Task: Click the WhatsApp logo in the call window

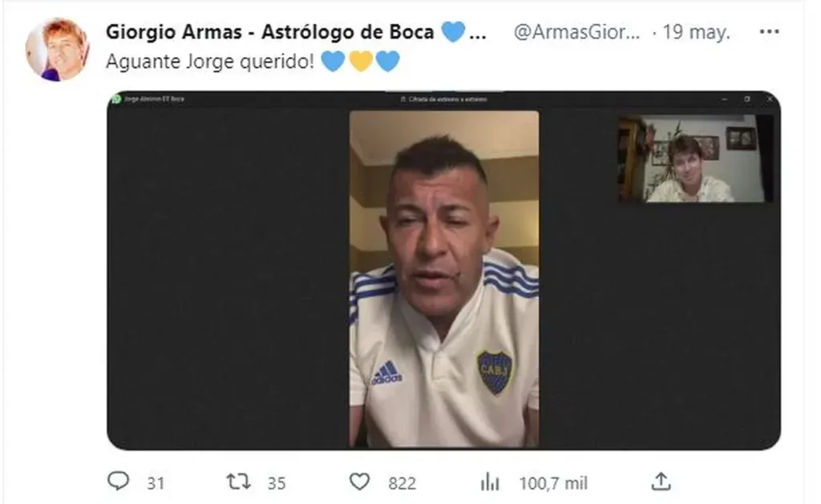Action: (x=117, y=99)
